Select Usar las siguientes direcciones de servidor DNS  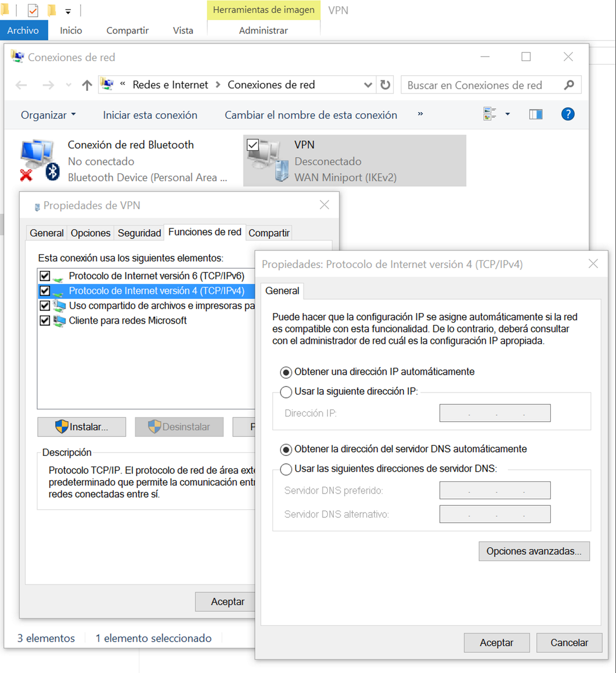286,469
